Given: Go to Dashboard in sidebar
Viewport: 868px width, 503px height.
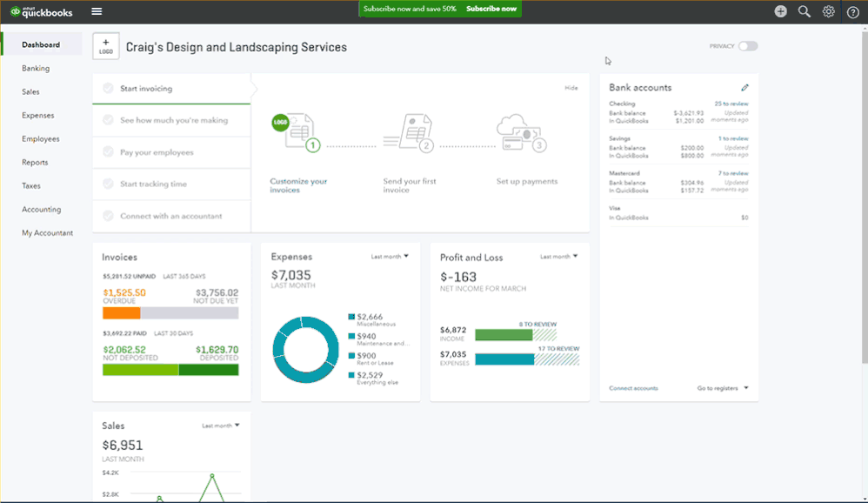Looking at the screenshot, I should (x=41, y=44).
